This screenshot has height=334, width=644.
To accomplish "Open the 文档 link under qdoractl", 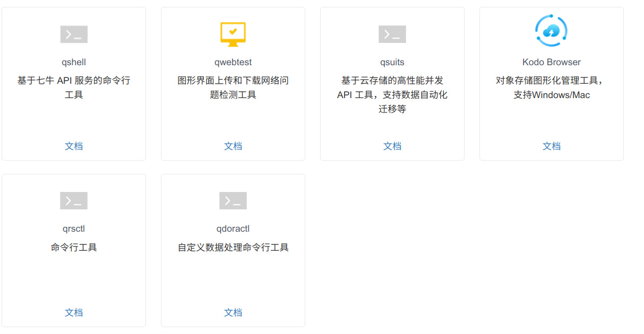I will point(233,313).
